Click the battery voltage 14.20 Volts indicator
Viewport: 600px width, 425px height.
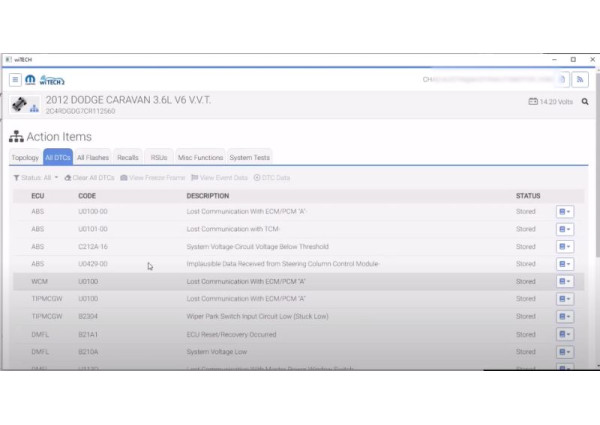click(x=552, y=102)
